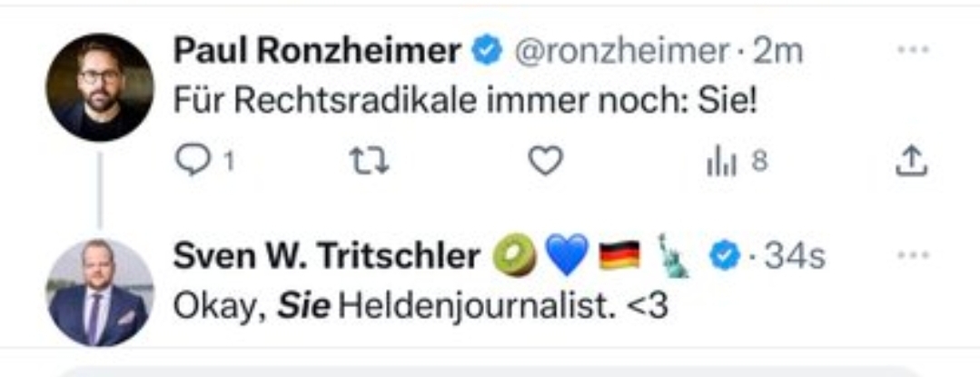Open the view analytics bar chart icon
Screen dimensions: 980x377
719,163
